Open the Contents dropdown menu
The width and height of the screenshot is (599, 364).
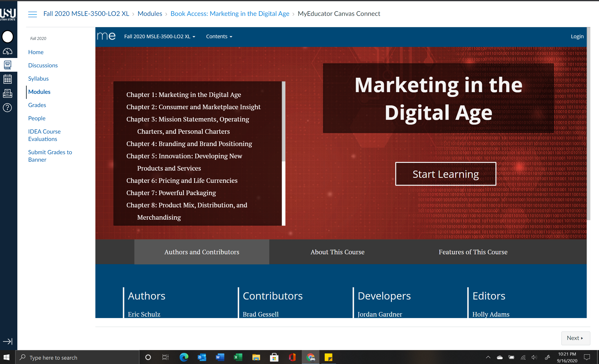pos(219,36)
